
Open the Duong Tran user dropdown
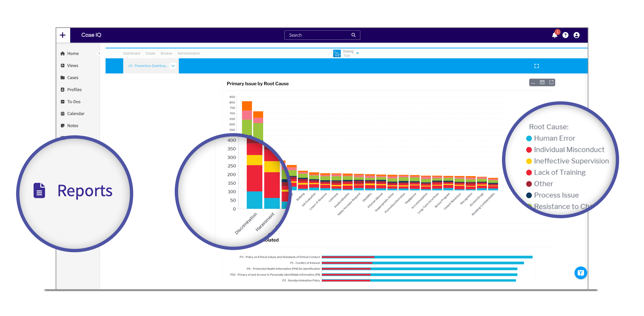357,53
